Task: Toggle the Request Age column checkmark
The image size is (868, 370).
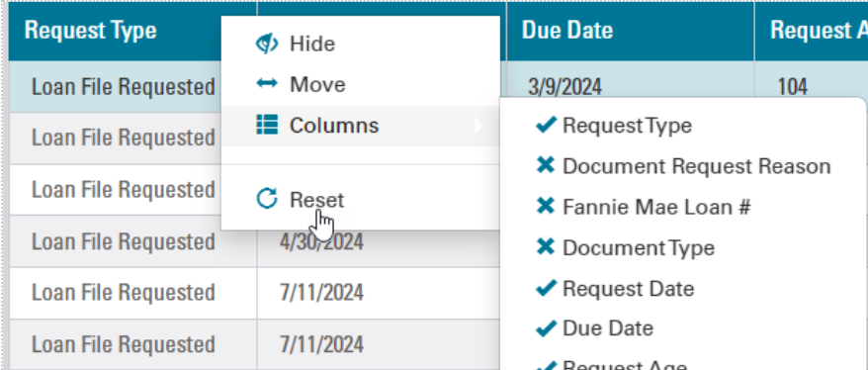Action: click(x=546, y=366)
